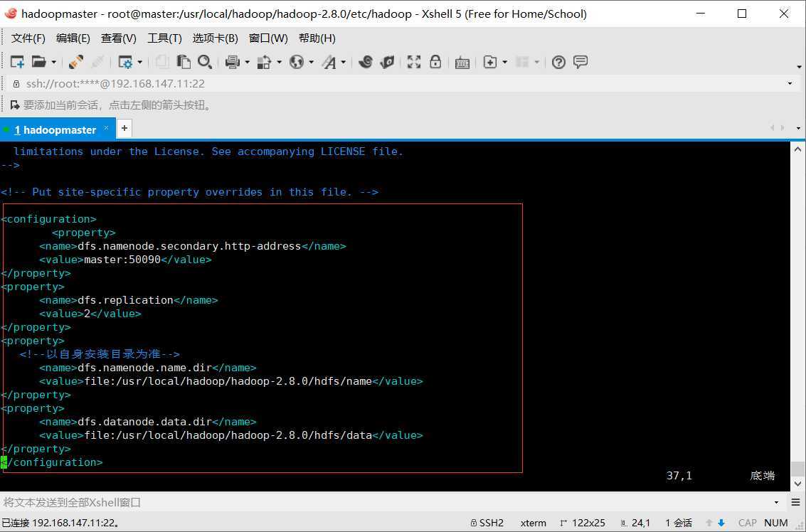806x532 pixels.
Task: Create a new session with the toolbar icon
Action: point(17,62)
